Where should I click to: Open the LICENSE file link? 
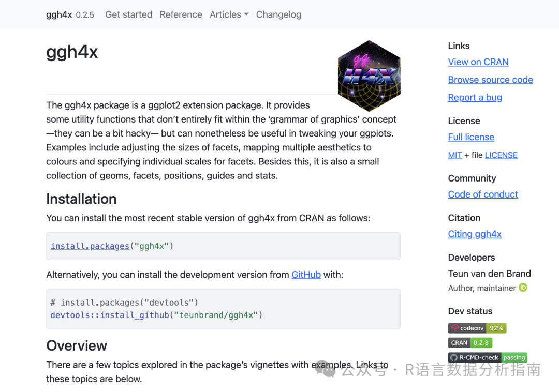[x=501, y=155]
